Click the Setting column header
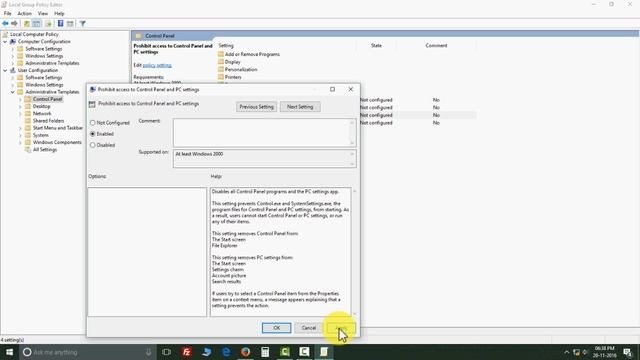The width and height of the screenshot is (640, 360). [x=226, y=45]
